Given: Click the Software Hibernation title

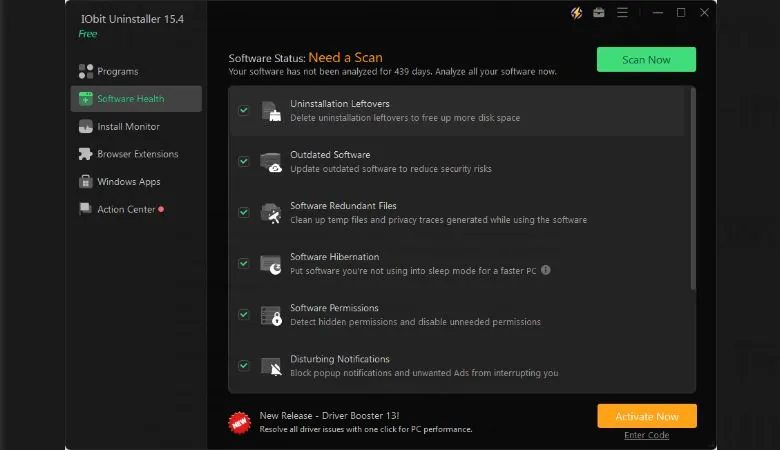Looking at the screenshot, I should coord(335,257).
